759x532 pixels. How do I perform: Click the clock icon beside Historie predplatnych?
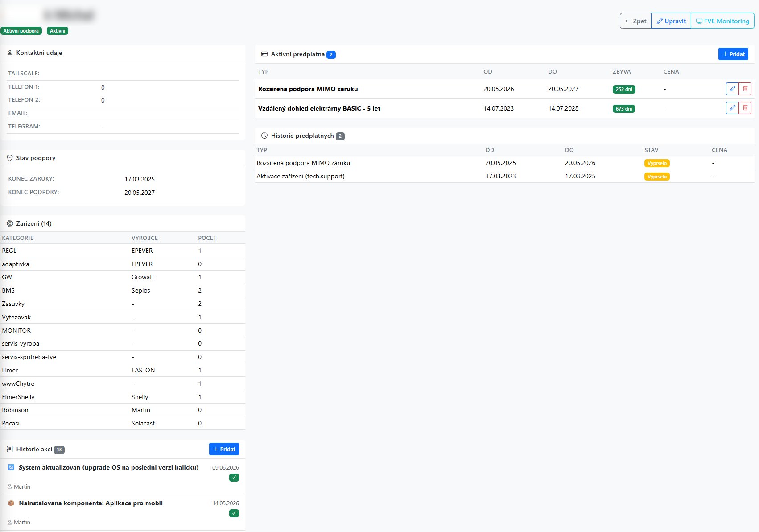click(264, 136)
